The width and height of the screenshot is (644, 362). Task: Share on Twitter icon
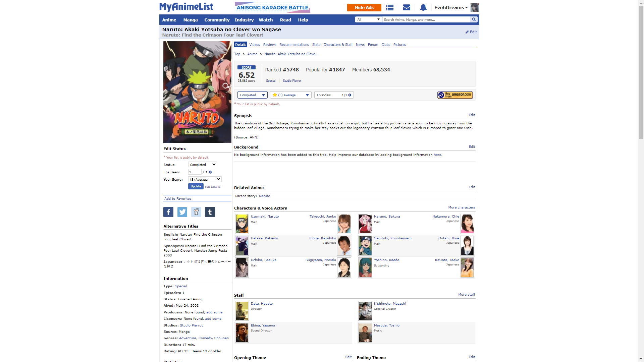point(182,212)
